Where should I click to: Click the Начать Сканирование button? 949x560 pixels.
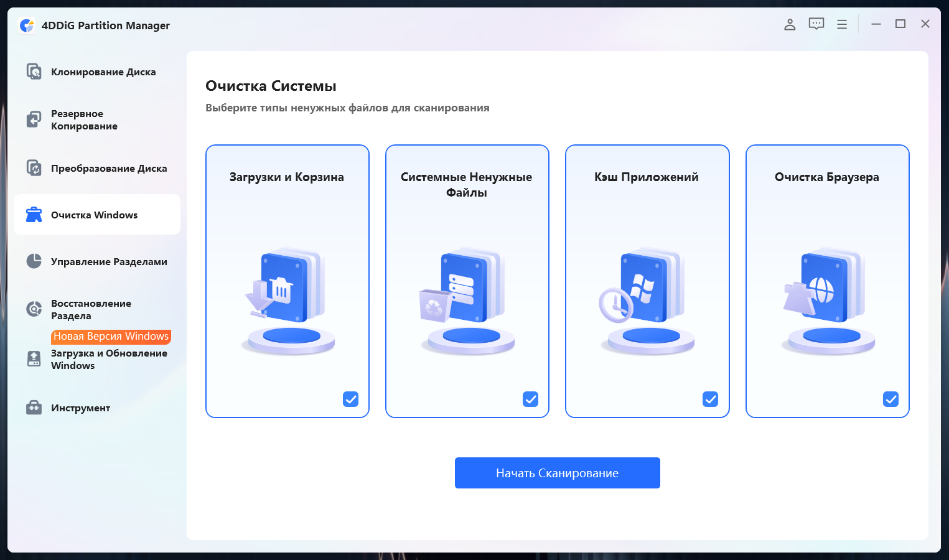[x=558, y=473]
